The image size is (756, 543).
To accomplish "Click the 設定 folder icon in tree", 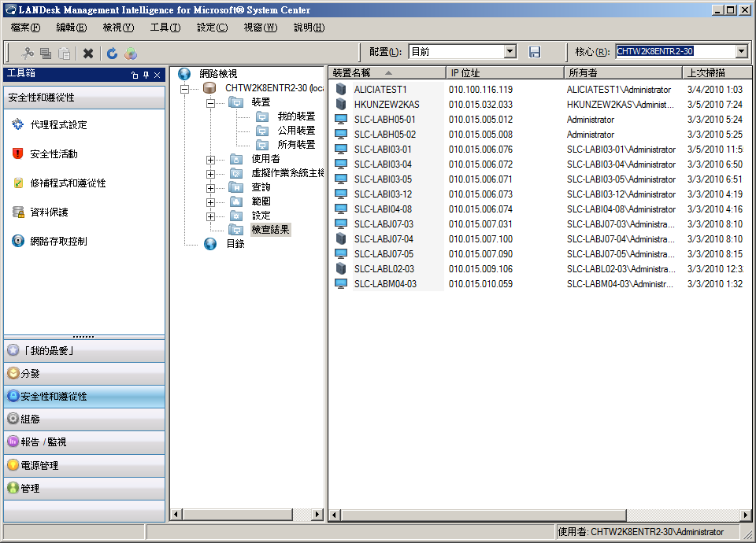I will click(x=235, y=216).
